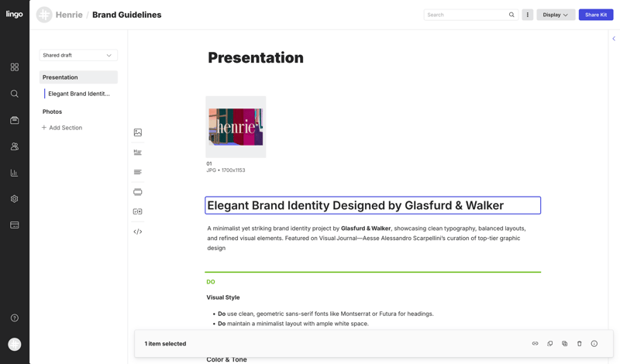Click the Share Kit button
The height and width of the screenshot is (364, 620).
[596, 15]
